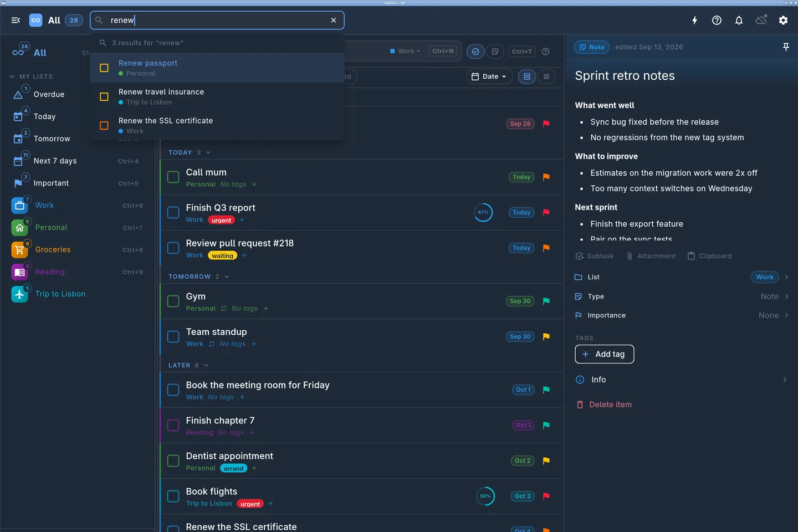Collapse the TODAY section
Viewport: 798px width, 532px height.
(208, 152)
